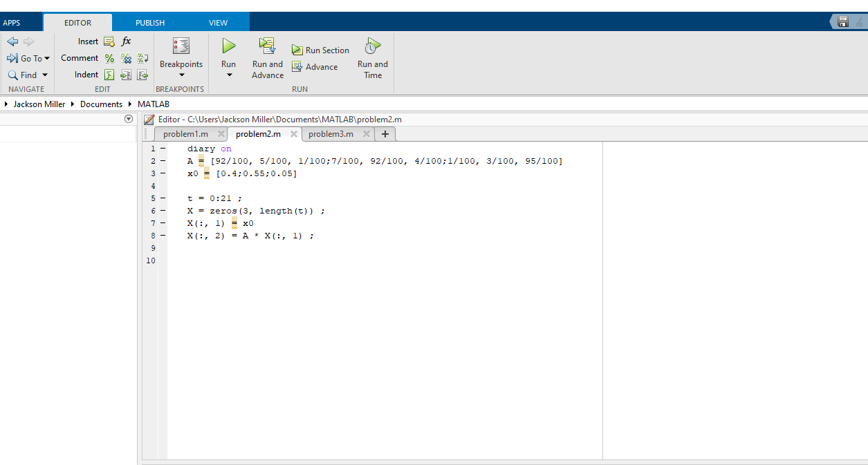Open the Go To dropdown
This screenshot has width=868, height=465.
pyautogui.click(x=47, y=59)
